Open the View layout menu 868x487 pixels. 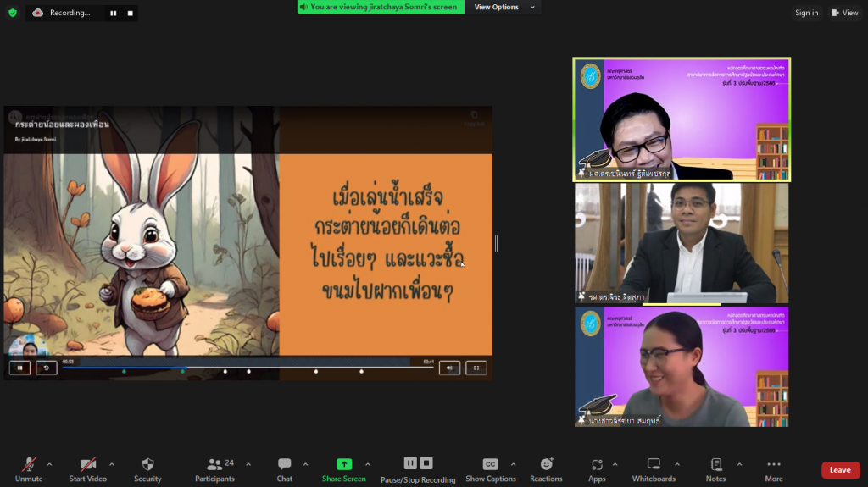tap(845, 13)
